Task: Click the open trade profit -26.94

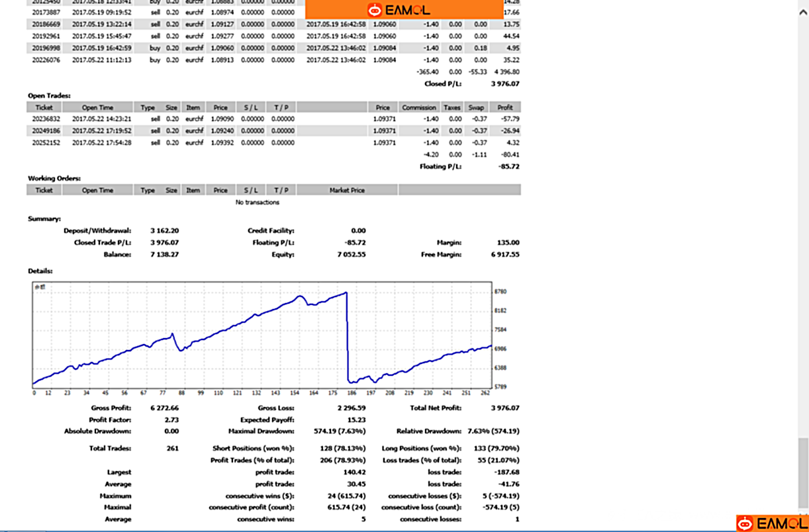Action: 510,130
